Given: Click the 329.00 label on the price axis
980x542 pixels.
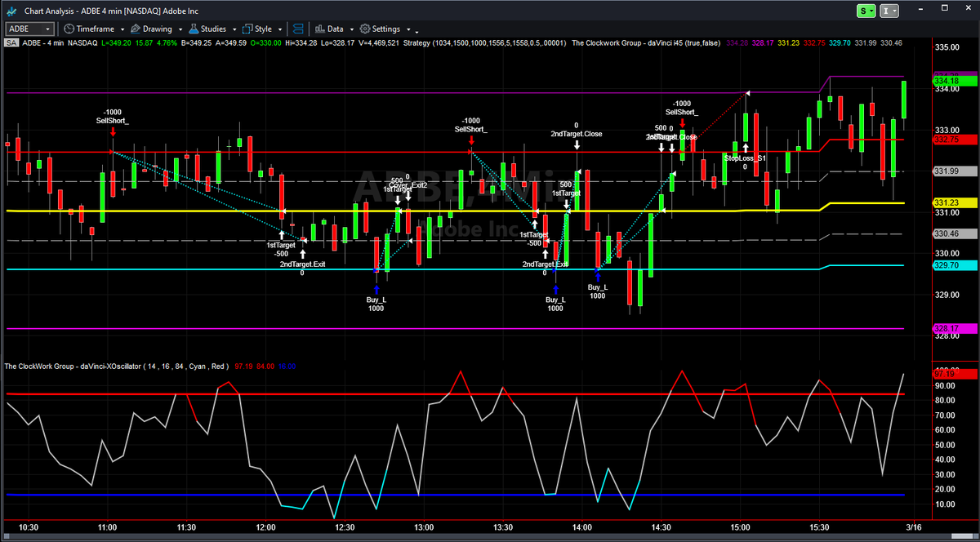Looking at the screenshot, I should (x=947, y=295).
